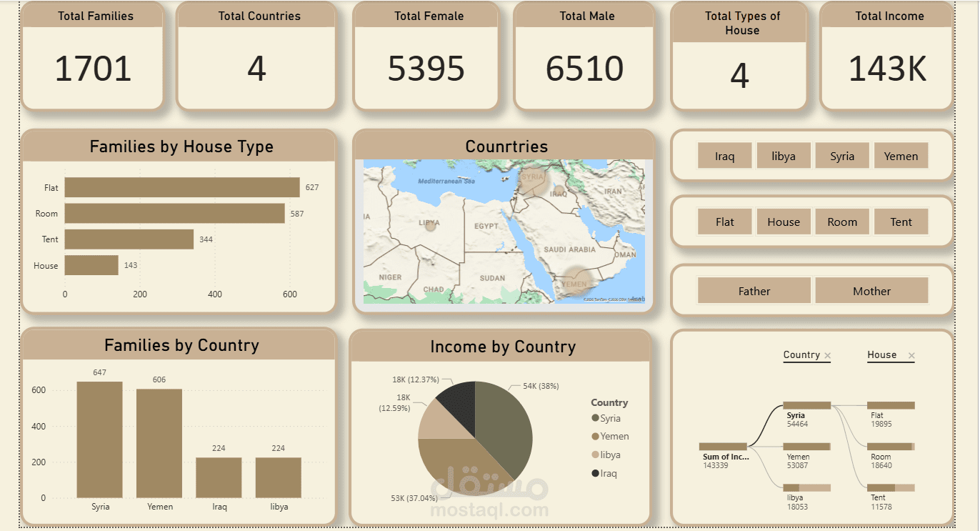Toggle the House slicer button

click(x=783, y=222)
